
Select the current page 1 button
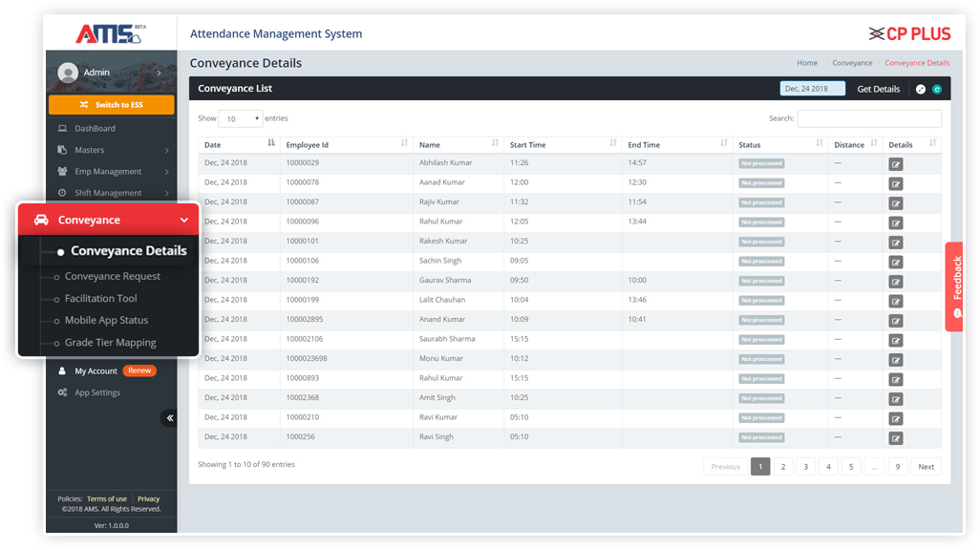(x=760, y=467)
